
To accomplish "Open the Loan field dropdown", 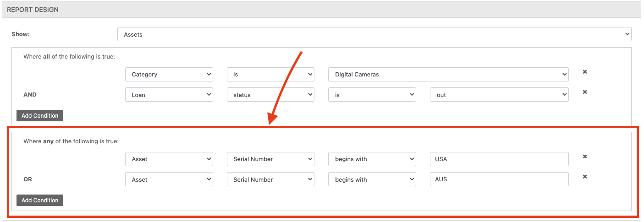I will coord(169,95).
